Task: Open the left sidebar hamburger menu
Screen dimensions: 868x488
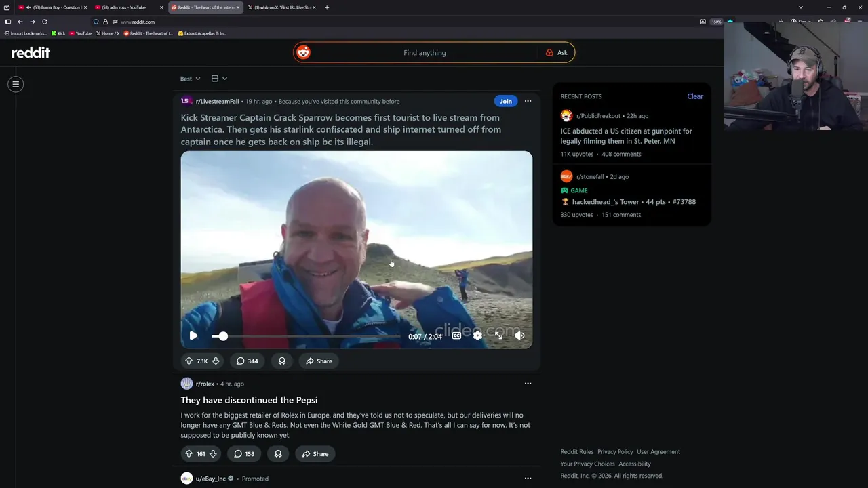Action: pos(16,84)
